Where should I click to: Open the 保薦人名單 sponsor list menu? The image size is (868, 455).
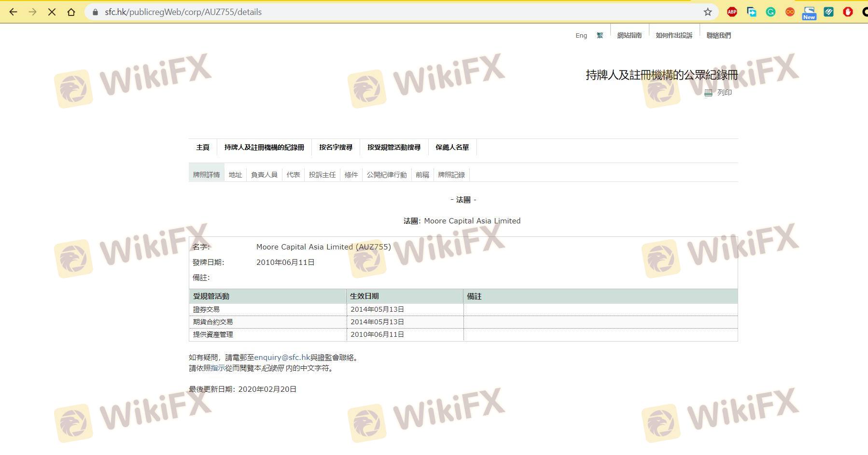(452, 147)
